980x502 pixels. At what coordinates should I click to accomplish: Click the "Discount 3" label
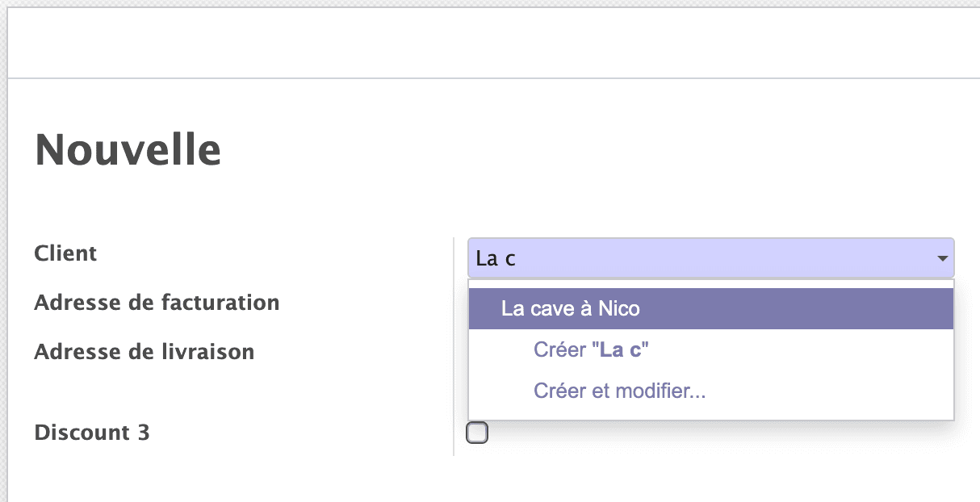91,433
